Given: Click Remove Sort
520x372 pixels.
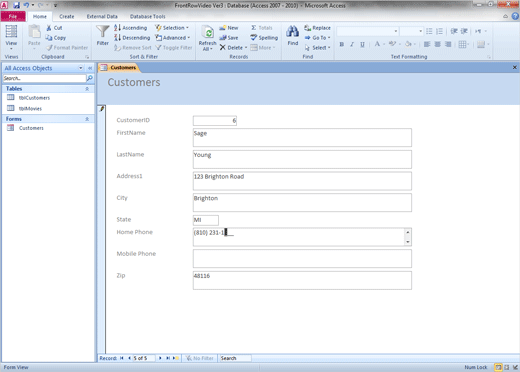Looking at the screenshot, I should pyautogui.click(x=133, y=48).
